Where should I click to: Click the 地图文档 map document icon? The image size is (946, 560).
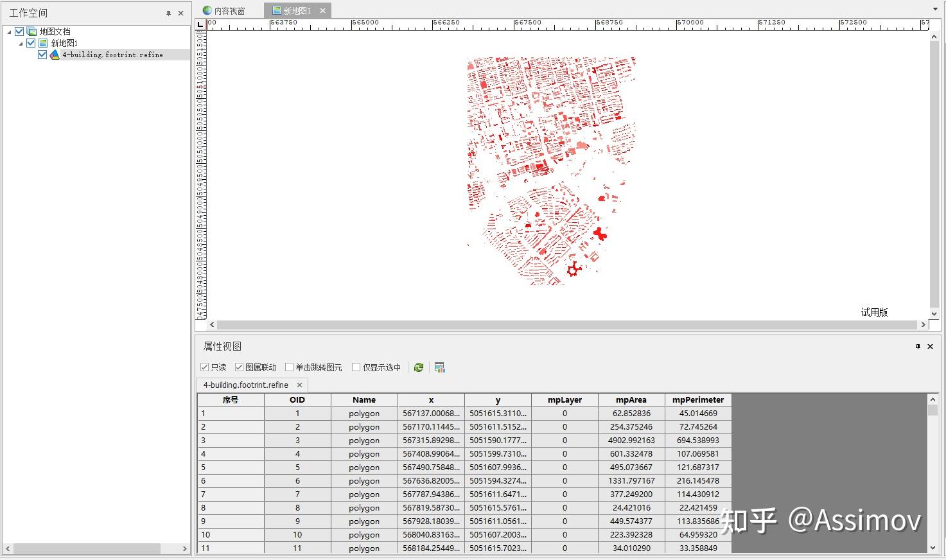point(31,30)
